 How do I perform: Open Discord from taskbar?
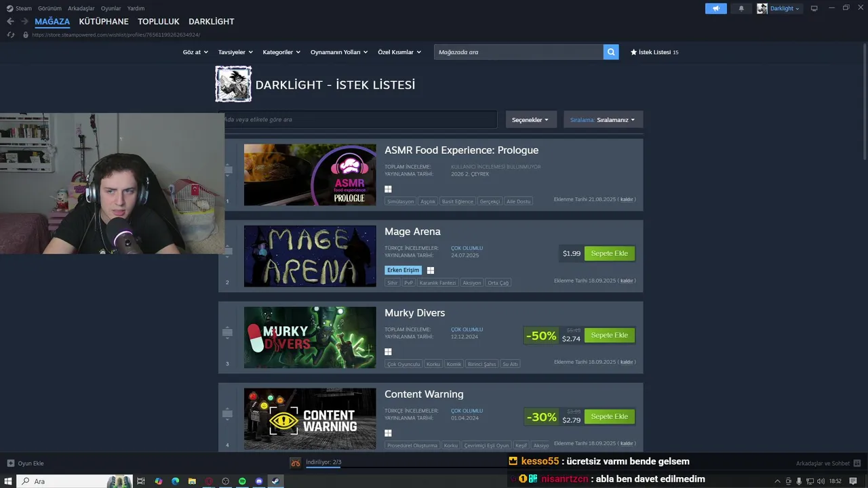[x=259, y=481]
